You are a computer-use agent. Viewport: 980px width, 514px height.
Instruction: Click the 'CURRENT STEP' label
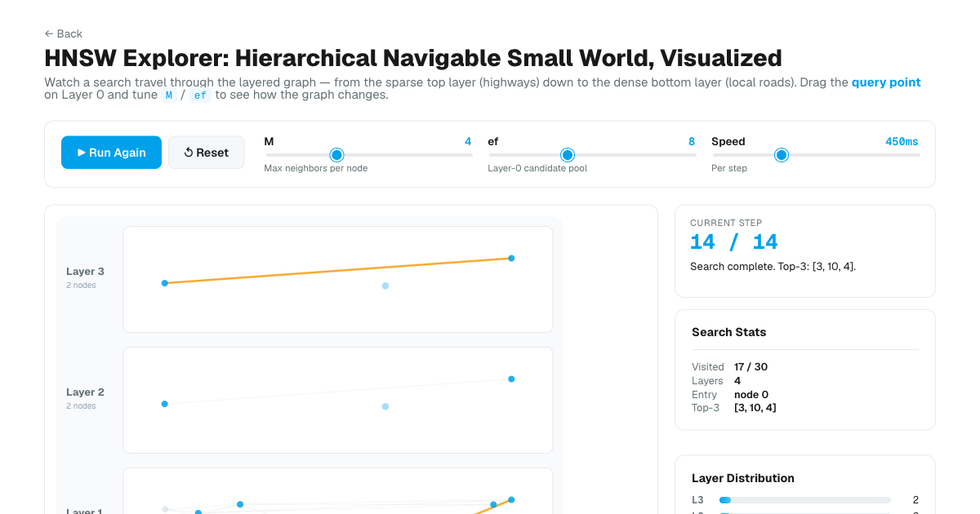[x=726, y=223]
